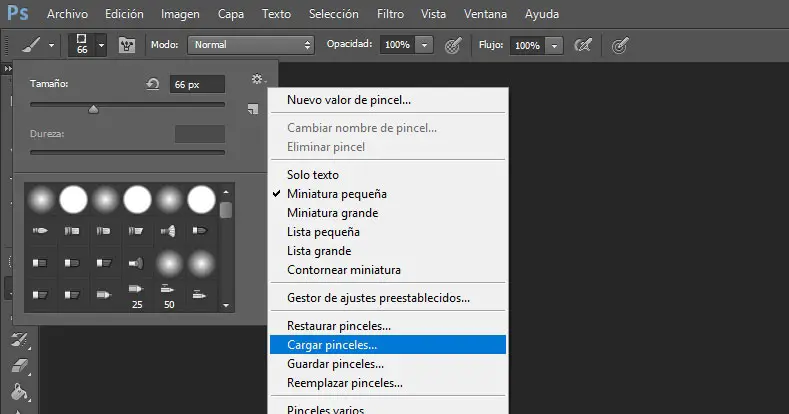This screenshot has width=789, height=414.
Task: Create new preset from this brush icon
Action: 252,108
